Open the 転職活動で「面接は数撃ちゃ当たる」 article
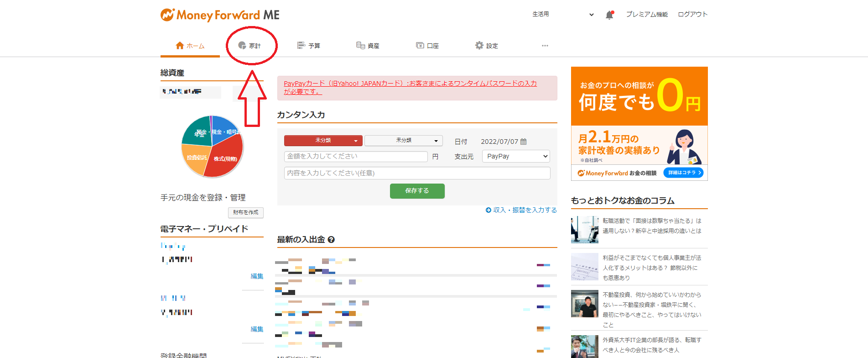 click(x=652, y=226)
